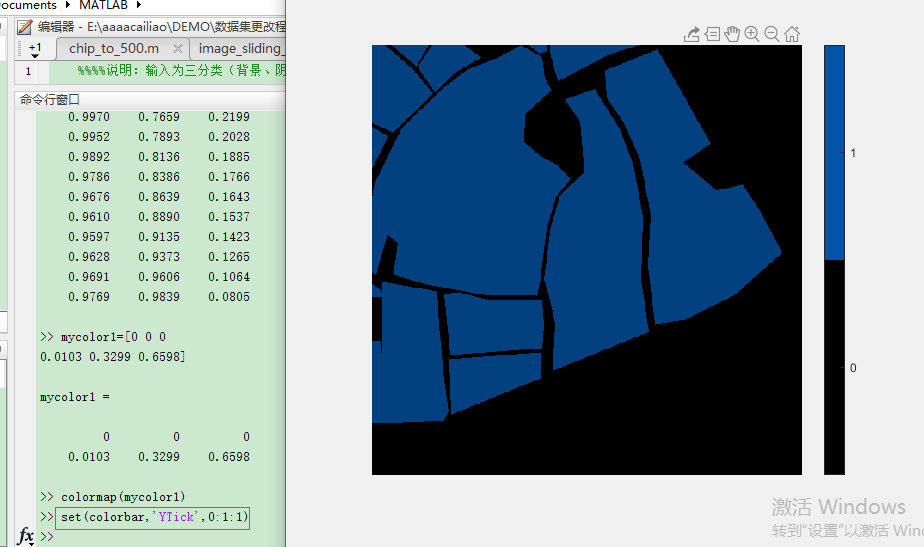The height and width of the screenshot is (547, 924).
Task: Click the colormap(mycolor1) command line
Action: click(123, 497)
